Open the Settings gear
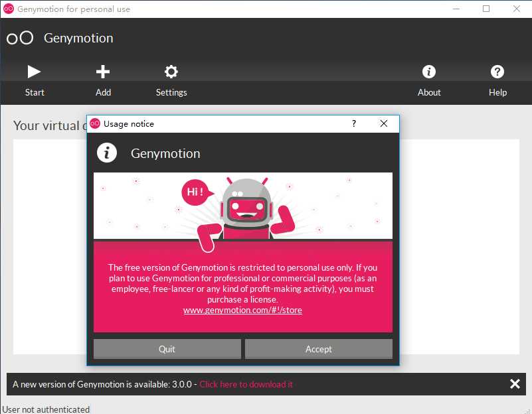 tap(171, 72)
